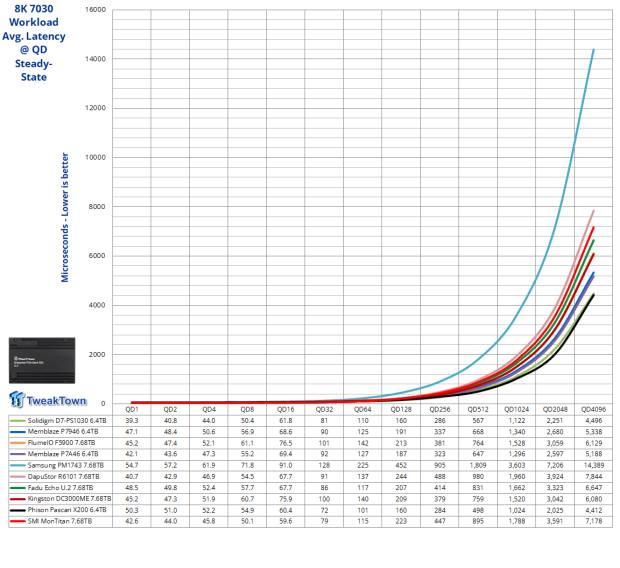Click the DapuStor R6101 legend row label
The width and height of the screenshot is (620, 568).
[63, 477]
